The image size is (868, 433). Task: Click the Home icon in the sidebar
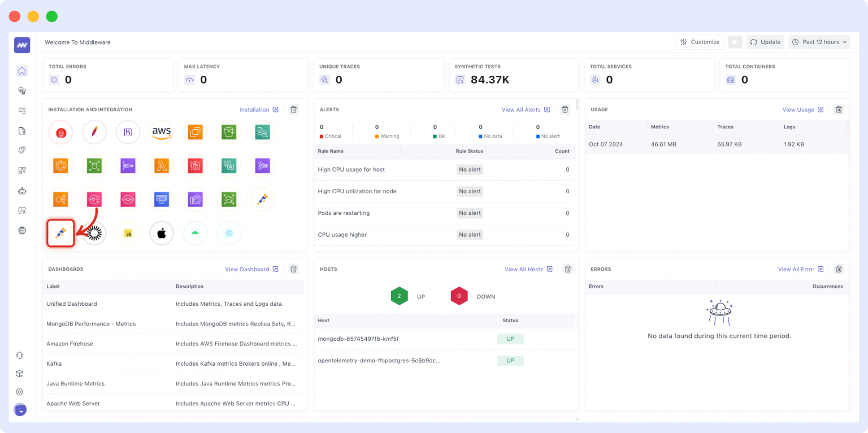pyautogui.click(x=21, y=71)
